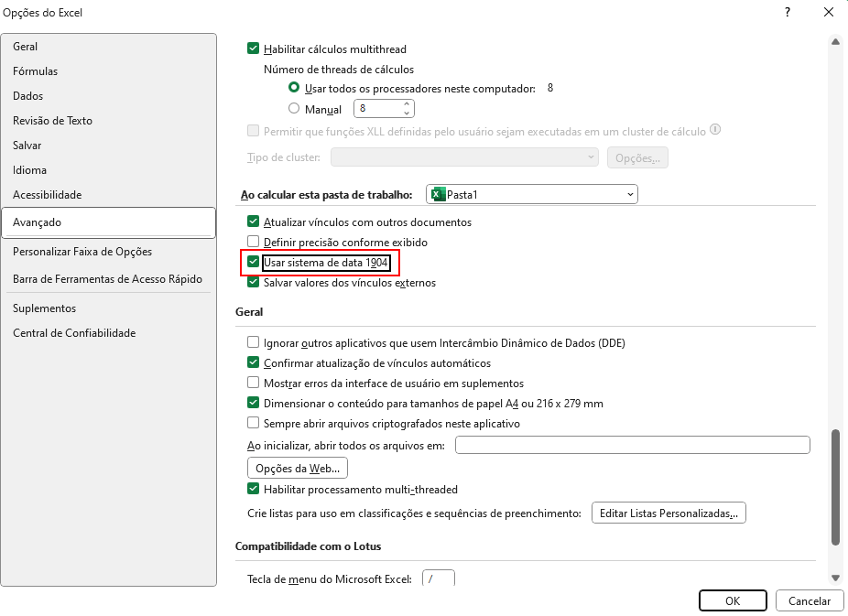
Task: Open the 'Fórmulas' category
Action: pos(35,71)
